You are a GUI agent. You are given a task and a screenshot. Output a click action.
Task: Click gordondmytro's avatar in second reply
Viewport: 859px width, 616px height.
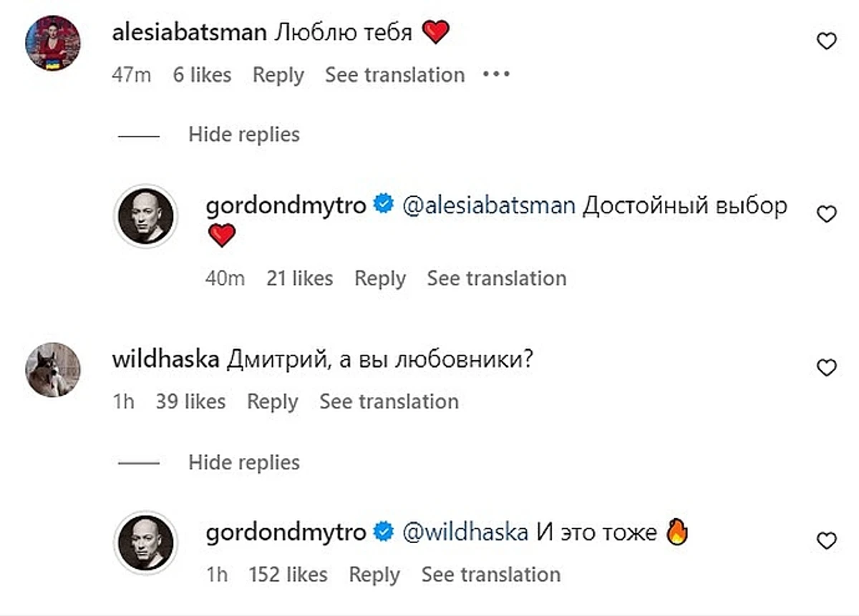click(x=145, y=542)
